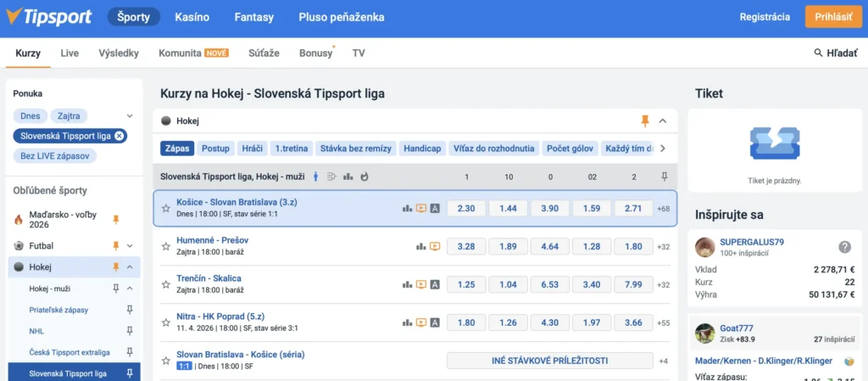This screenshot has height=381, width=868.
Task: Open the Mader/Kernen - D.Klinger/R.Klinger match link
Action: tap(764, 361)
